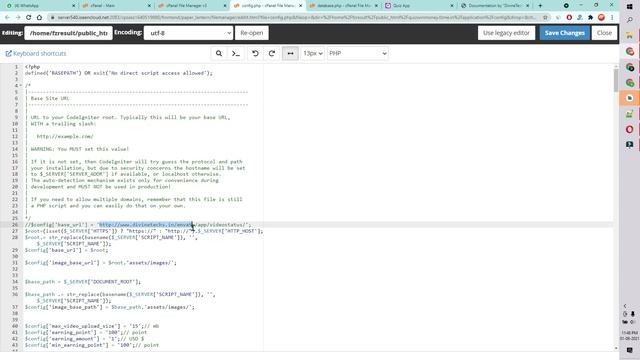
Task: Open the PHP language mode dropdown
Action: (x=358, y=53)
